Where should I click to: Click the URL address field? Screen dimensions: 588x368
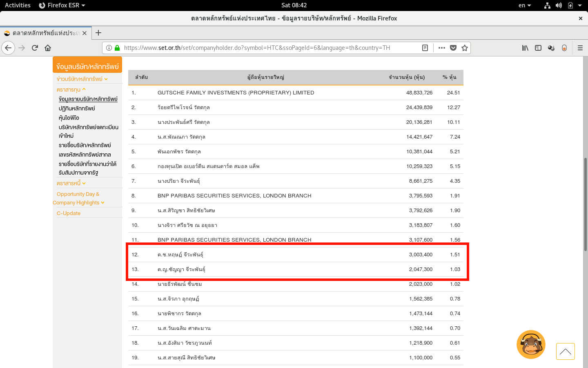coord(257,48)
